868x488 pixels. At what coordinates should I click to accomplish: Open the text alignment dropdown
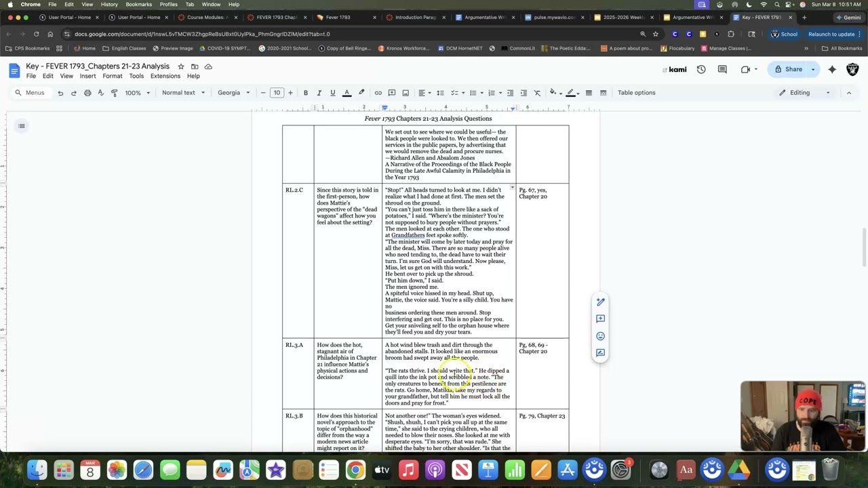click(424, 93)
